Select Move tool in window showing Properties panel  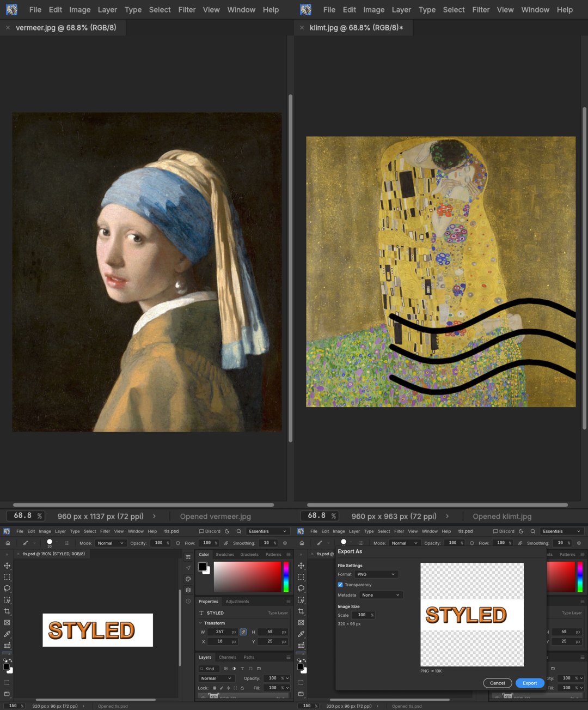click(x=7, y=566)
